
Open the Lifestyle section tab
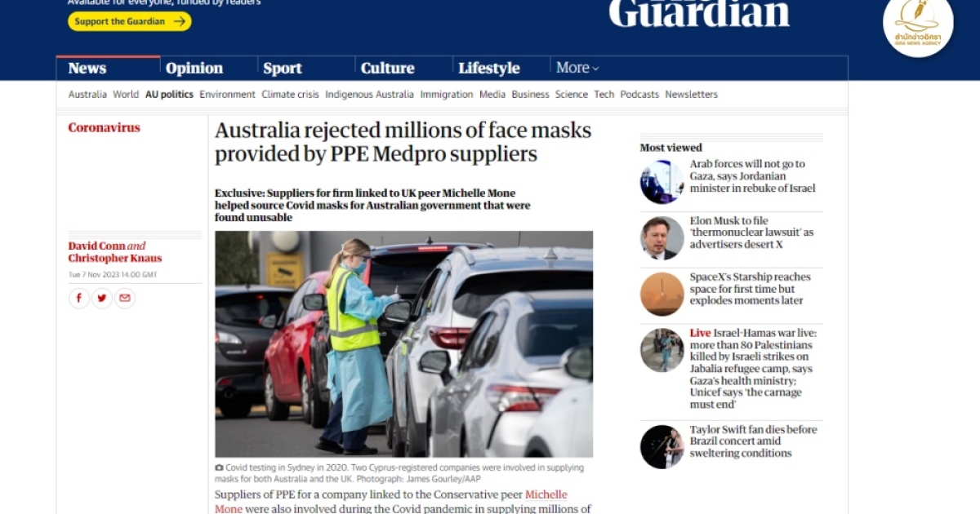click(x=489, y=69)
